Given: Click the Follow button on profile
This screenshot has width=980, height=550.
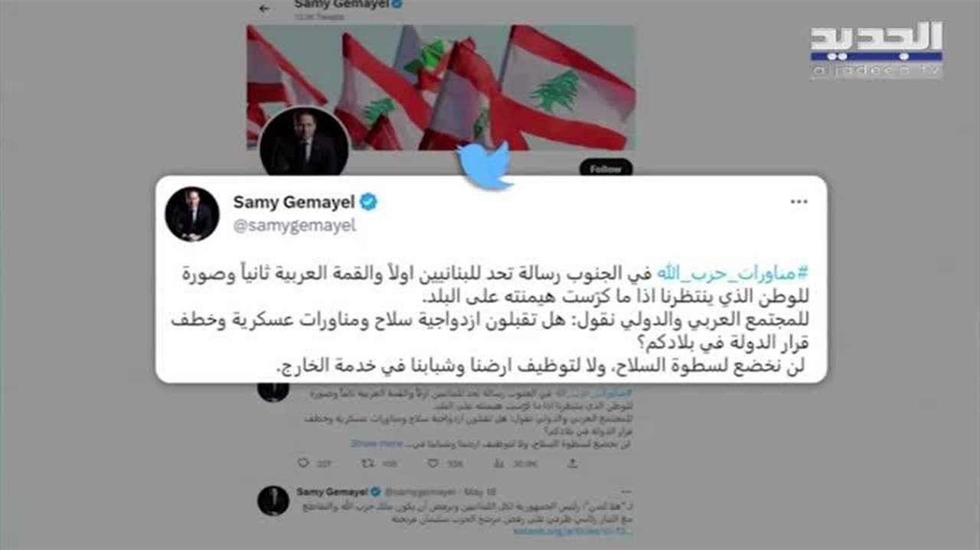Looking at the screenshot, I should click(606, 168).
